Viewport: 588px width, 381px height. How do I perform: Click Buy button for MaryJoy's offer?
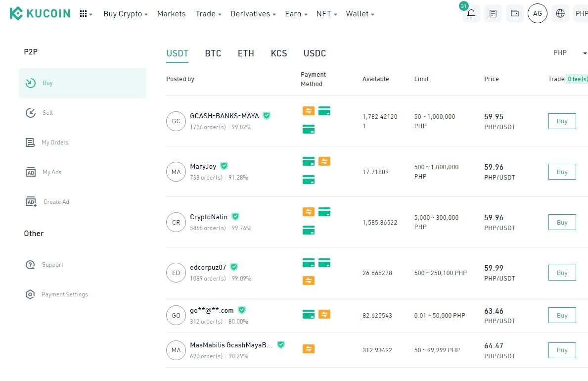(562, 172)
